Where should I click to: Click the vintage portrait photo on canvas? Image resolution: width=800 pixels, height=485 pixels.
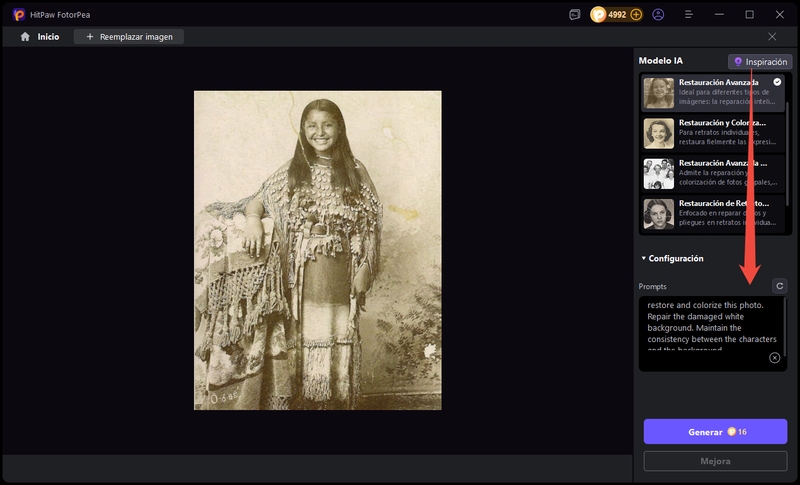tap(318, 250)
